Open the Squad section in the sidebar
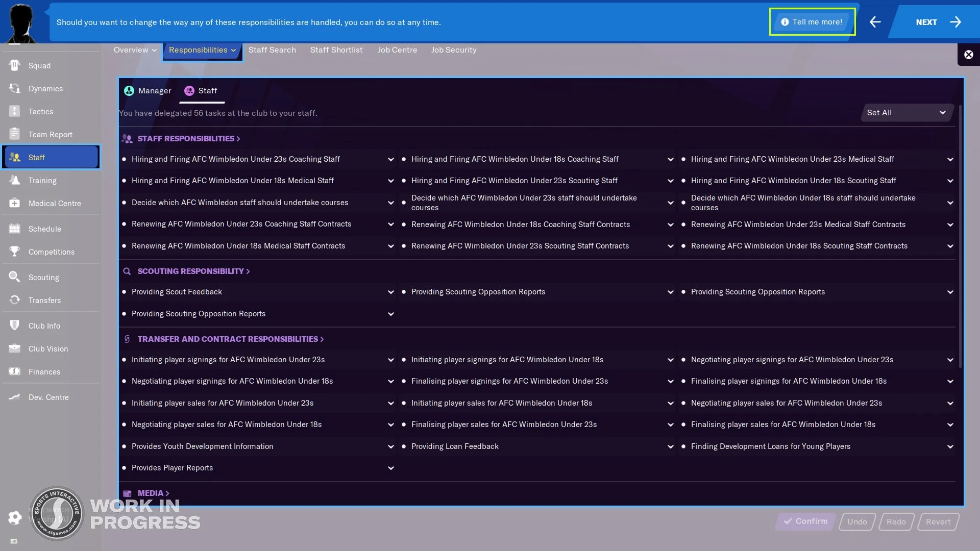The width and height of the screenshot is (980, 551). [x=39, y=65]
